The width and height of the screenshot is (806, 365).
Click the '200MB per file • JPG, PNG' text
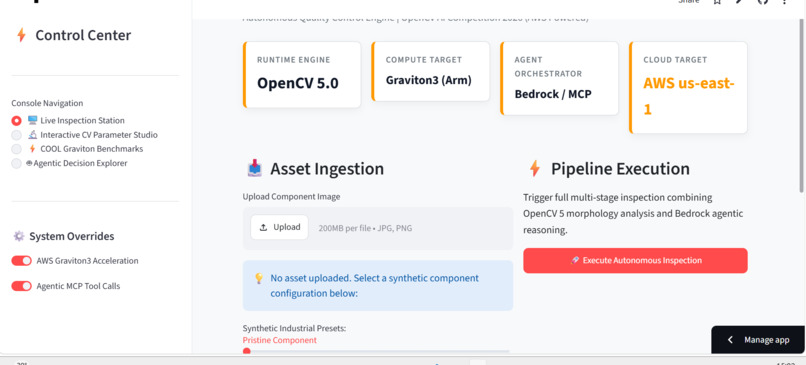pos(365,228)
